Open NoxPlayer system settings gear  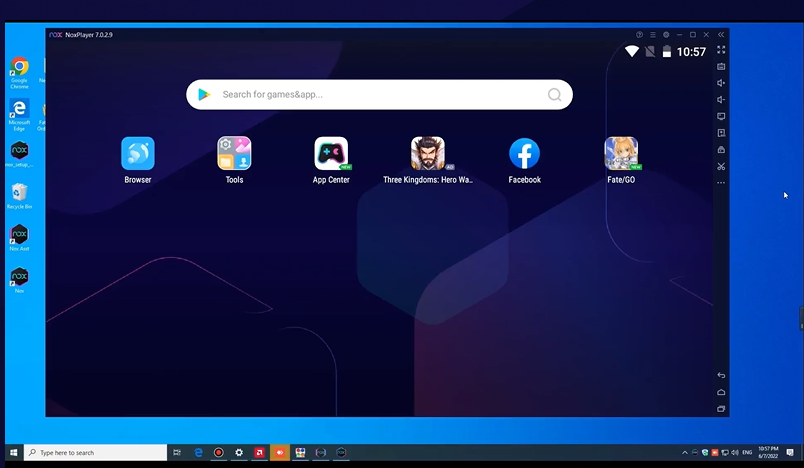click(666, 34)
